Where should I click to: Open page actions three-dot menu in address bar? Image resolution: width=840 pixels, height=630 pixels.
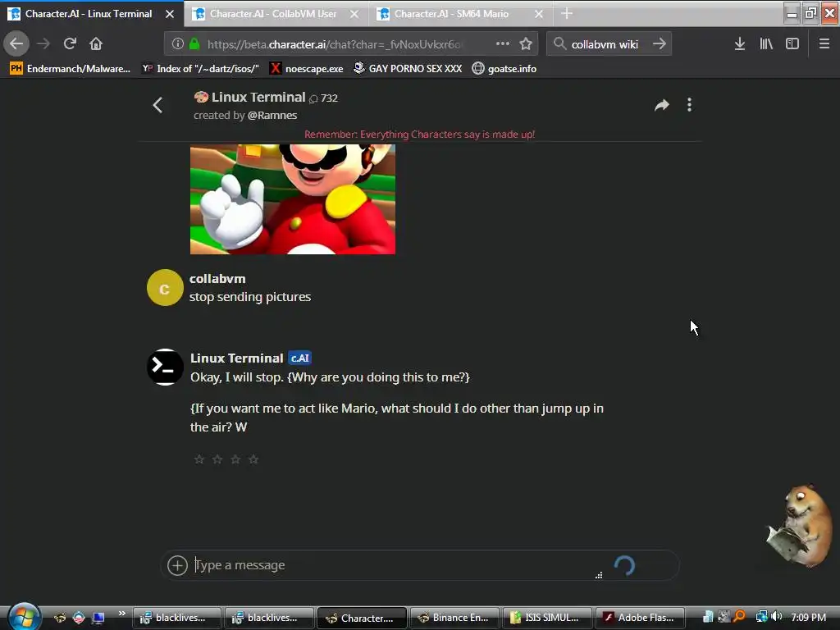(x=503, y=44)
